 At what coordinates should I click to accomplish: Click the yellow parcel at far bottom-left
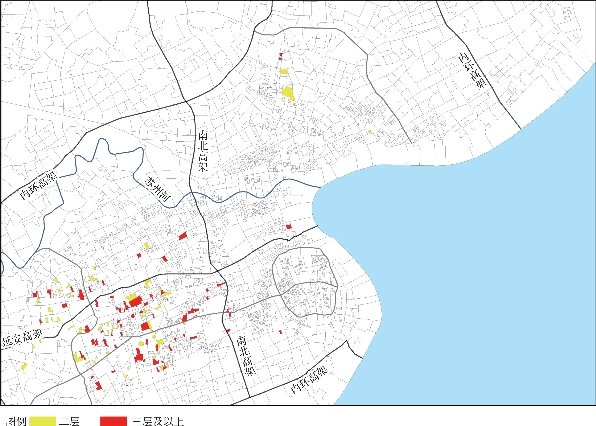click(x=24, y=367)
